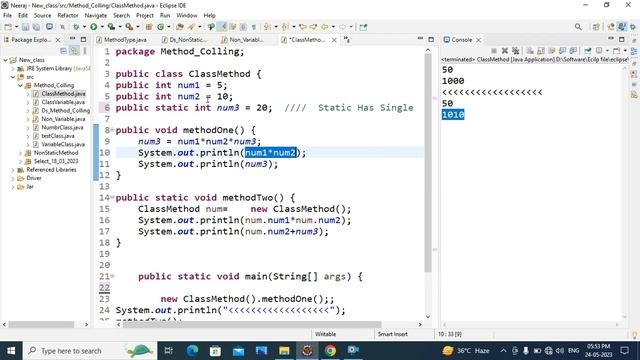This screenshot has height=360, width=640.
Task: Collapse the New_class project node
Action: (x=5, y=60)
